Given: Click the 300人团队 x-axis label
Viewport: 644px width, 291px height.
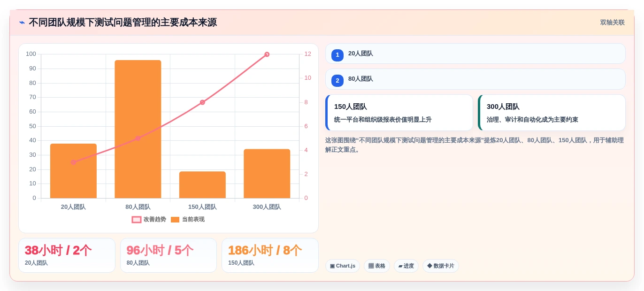Looking at the screenshot, I should 267,207.
